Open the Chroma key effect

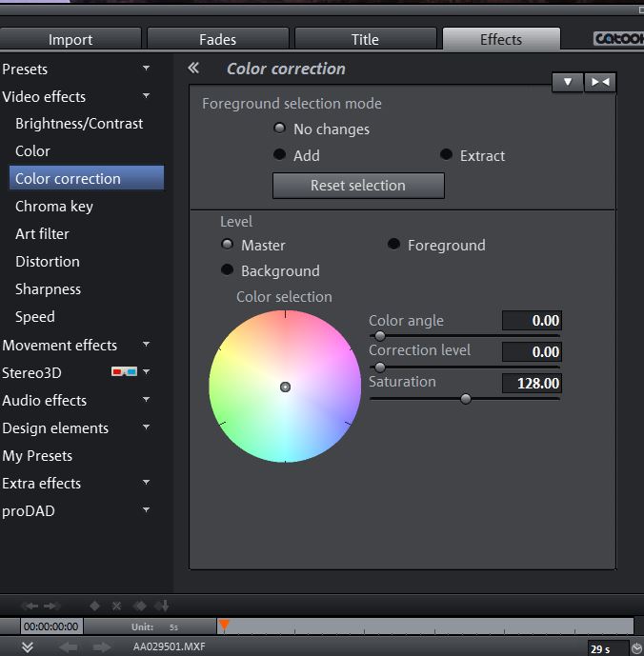(54, 206)
